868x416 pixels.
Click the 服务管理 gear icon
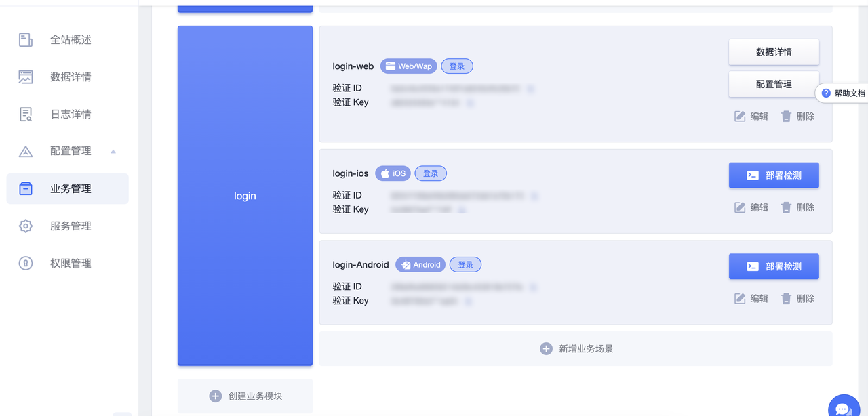(x=26, y=226)
